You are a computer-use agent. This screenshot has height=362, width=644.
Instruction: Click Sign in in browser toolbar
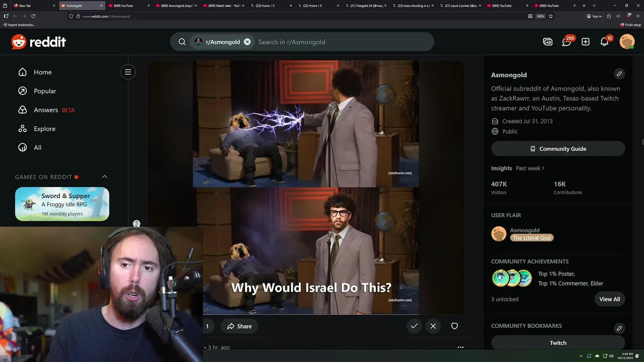click(594, 16)
